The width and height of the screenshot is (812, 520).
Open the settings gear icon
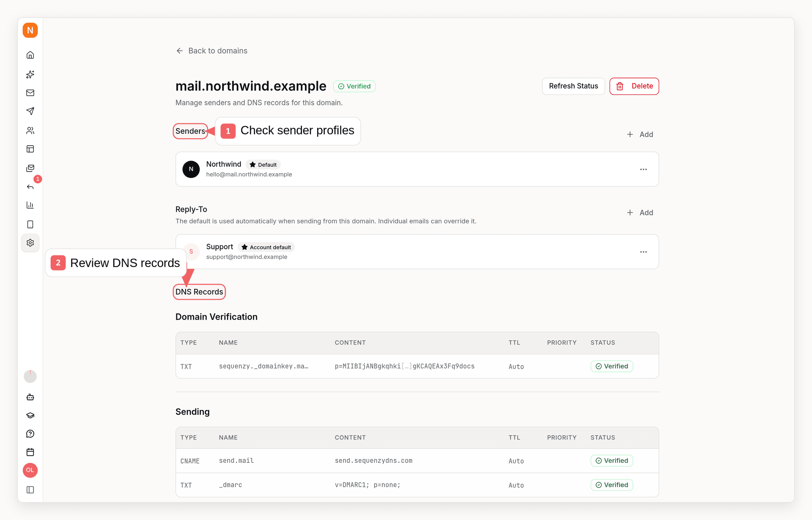click(30, 243)
